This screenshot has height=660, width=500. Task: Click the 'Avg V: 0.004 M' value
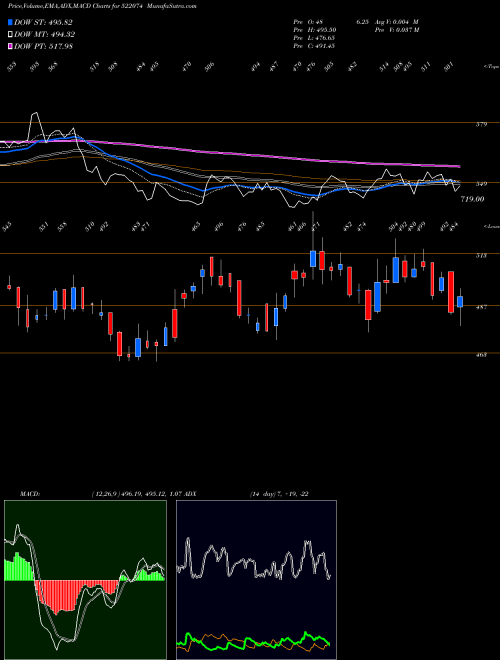tap(398, 22)
